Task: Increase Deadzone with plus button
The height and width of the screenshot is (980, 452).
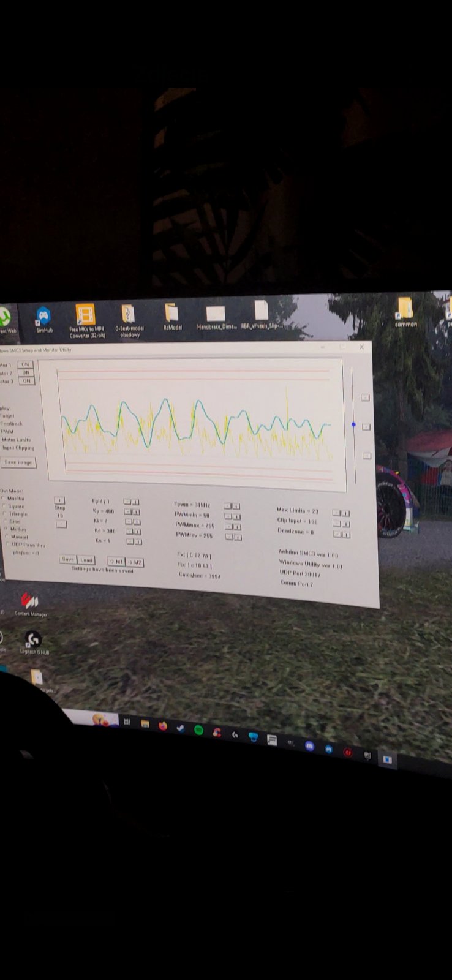Action: point(346,534)
